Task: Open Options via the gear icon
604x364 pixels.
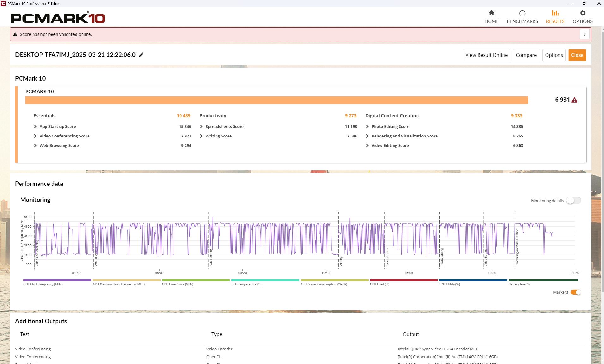Action: pyautogui.click(x=582, y=13)
